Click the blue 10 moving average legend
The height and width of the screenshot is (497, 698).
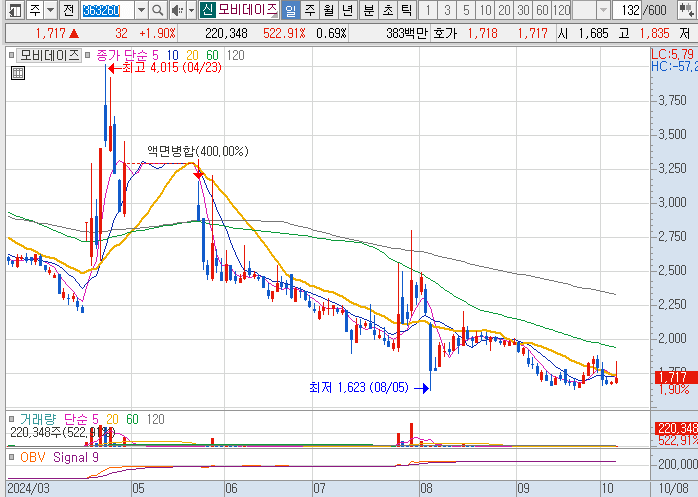point(173,55)
